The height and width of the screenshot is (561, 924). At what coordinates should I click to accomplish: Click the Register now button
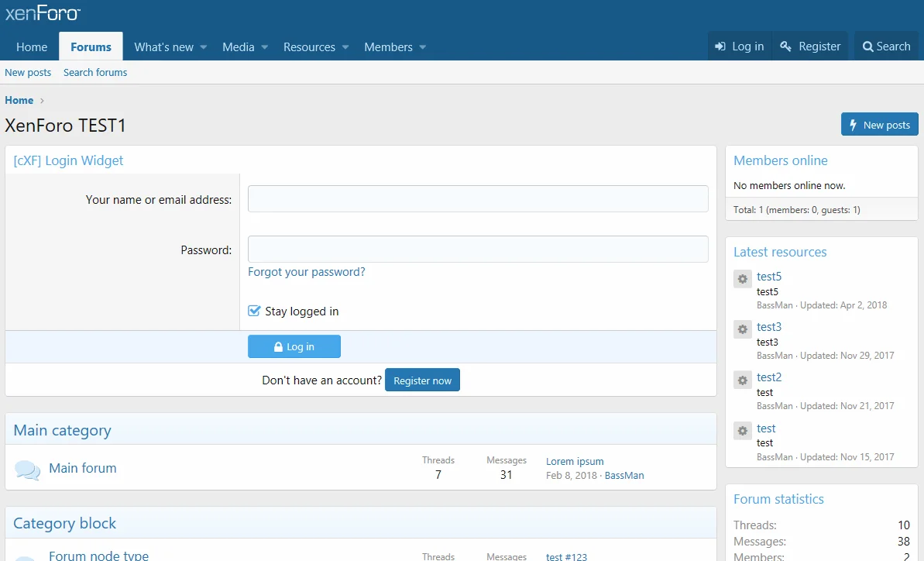(422, 380)
